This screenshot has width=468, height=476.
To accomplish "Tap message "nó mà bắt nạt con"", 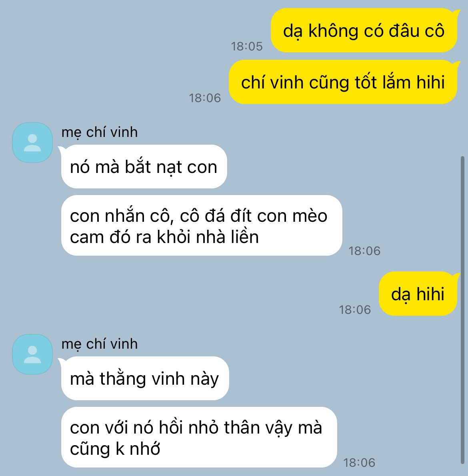I will [144, 167].
